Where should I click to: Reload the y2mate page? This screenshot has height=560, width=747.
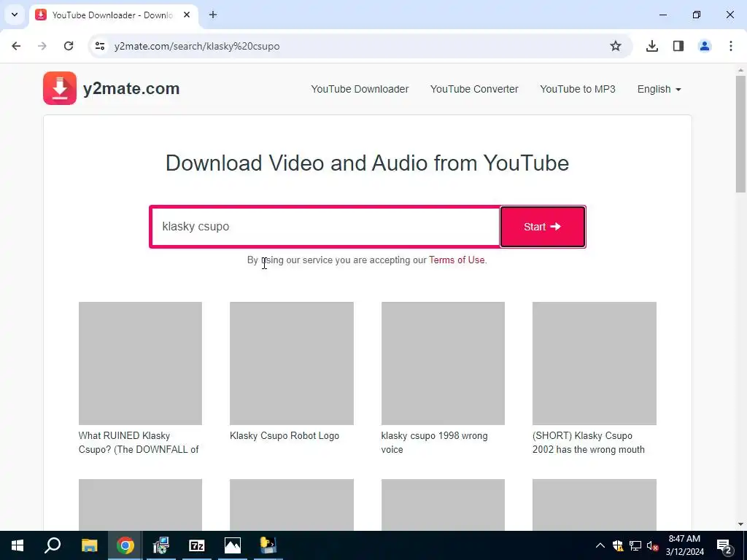69,46
